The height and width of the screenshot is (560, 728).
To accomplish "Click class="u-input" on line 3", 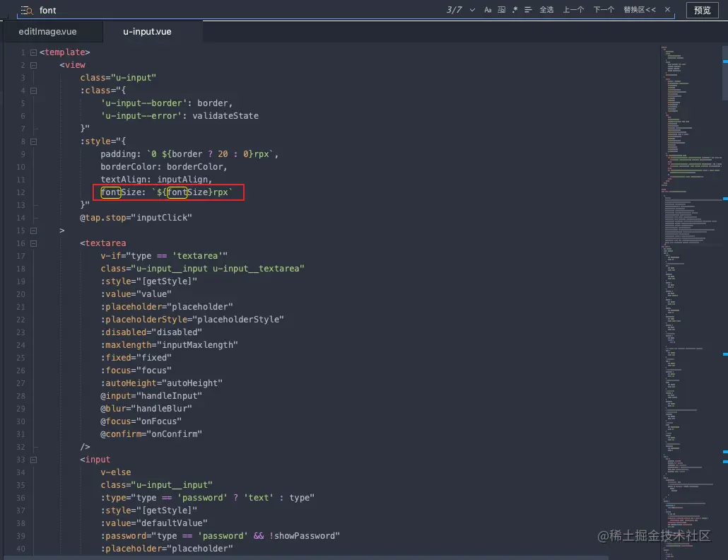I will point(118,78).
